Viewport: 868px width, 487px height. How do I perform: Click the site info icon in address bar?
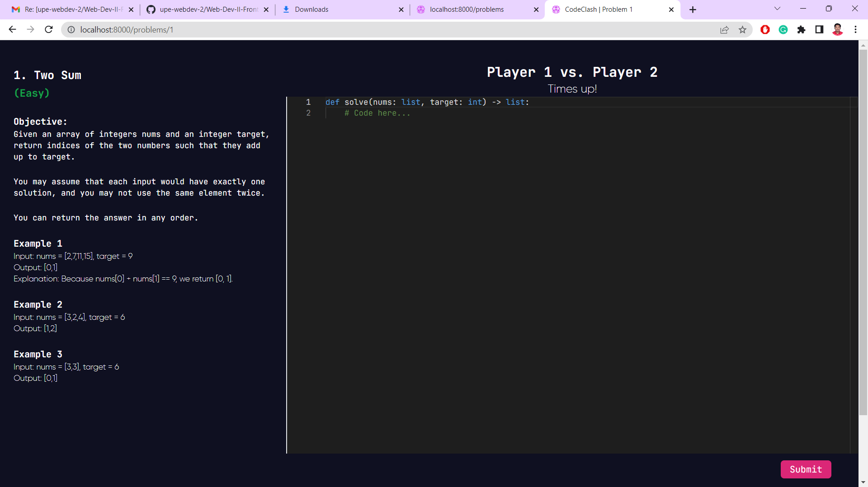click(71, 30)
